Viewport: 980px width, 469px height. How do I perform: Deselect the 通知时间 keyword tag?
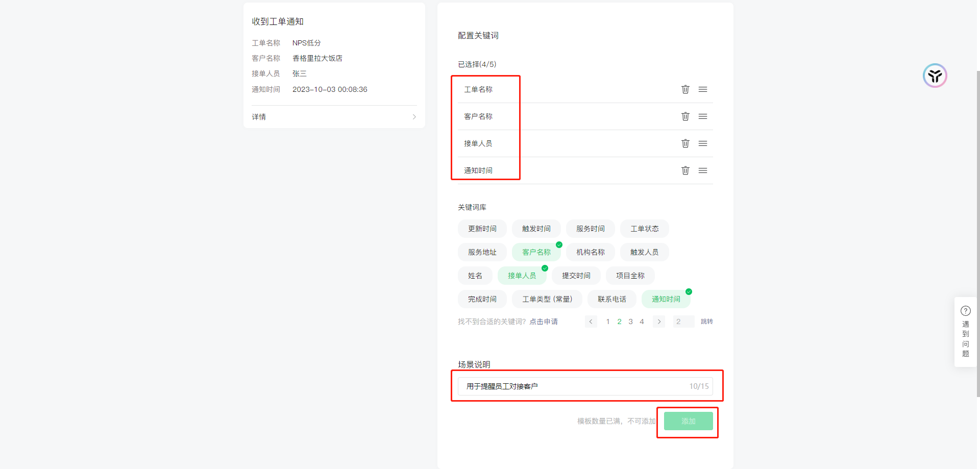(666, 299)
